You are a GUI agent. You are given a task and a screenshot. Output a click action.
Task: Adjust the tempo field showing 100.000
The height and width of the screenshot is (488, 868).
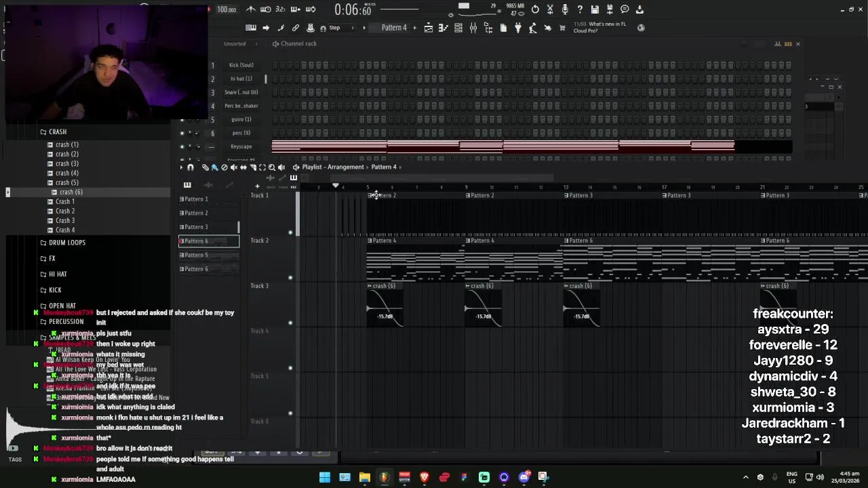click(x=226, y=9)
